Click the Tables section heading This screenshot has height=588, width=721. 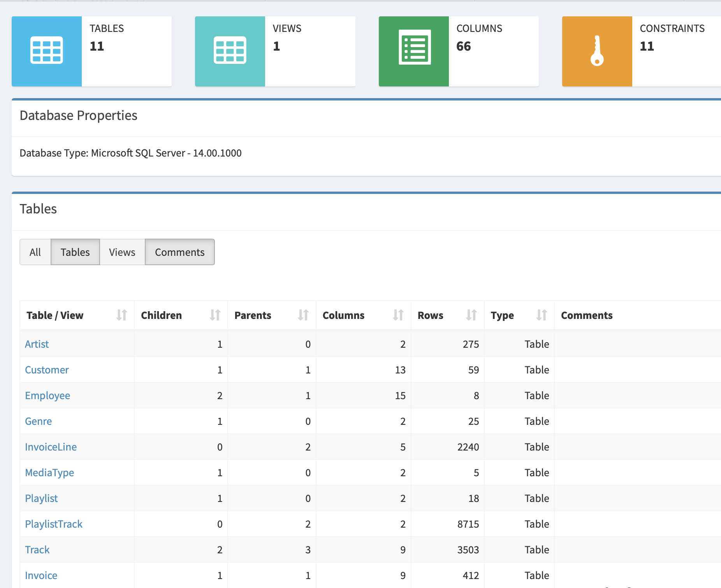(38, 209)
